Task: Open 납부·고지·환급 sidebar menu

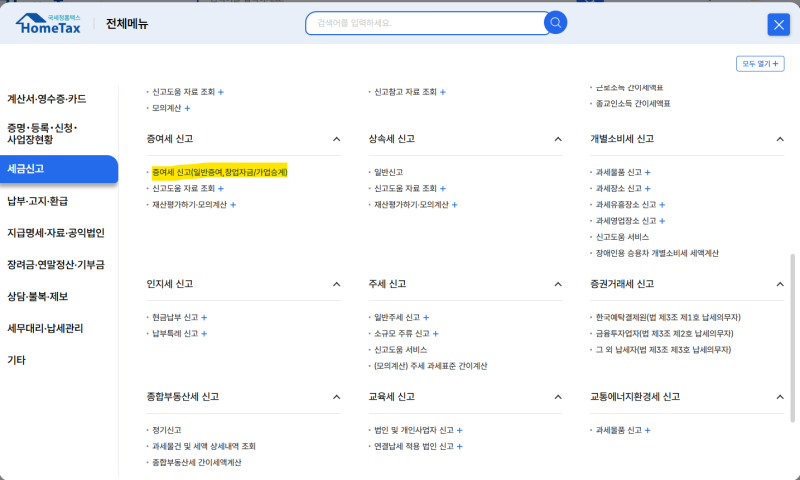Action: 37,201
